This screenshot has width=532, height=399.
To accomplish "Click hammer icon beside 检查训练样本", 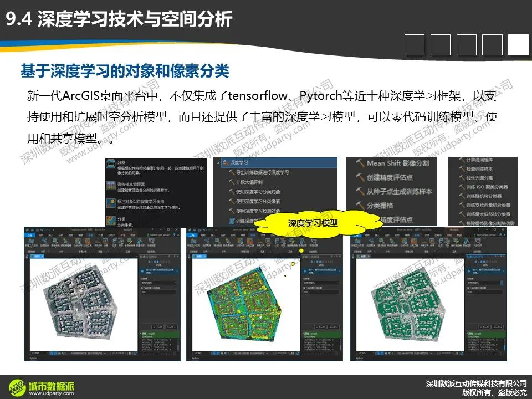I will coord(462,168).
